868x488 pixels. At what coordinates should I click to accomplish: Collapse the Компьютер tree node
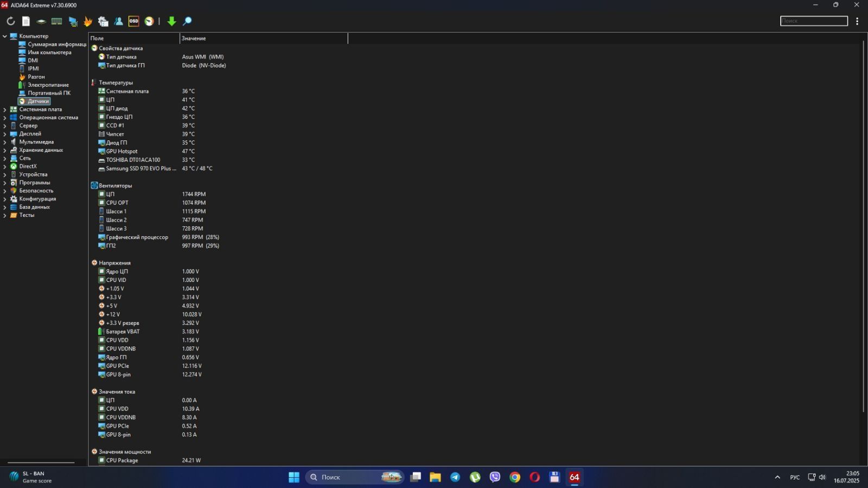(x=5, y=36)
